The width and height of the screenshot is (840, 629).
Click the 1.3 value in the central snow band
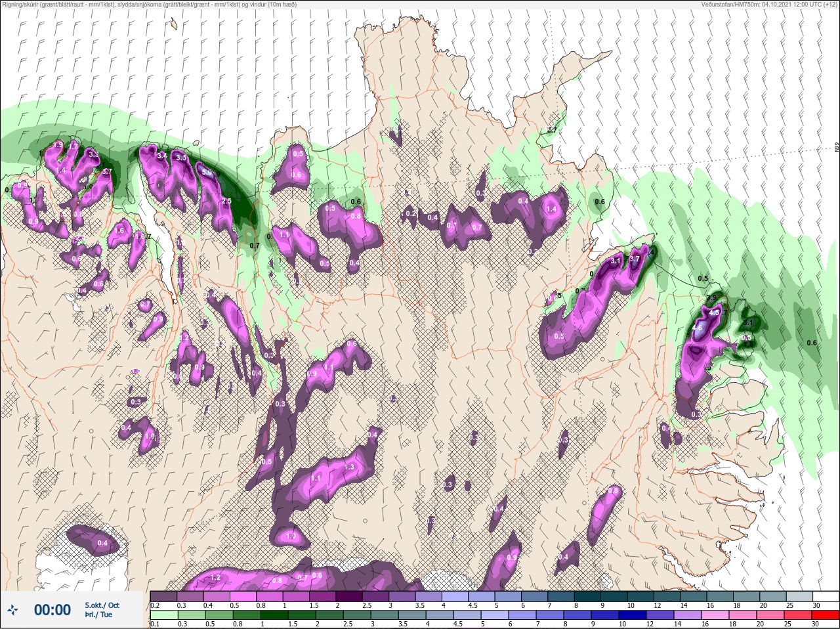pos(349,467)
